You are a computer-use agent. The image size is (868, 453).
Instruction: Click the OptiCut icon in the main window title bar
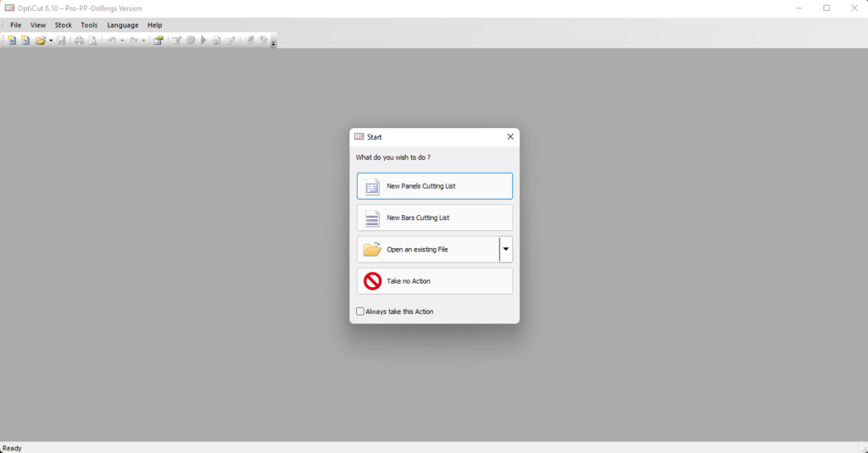coord(9,8)
